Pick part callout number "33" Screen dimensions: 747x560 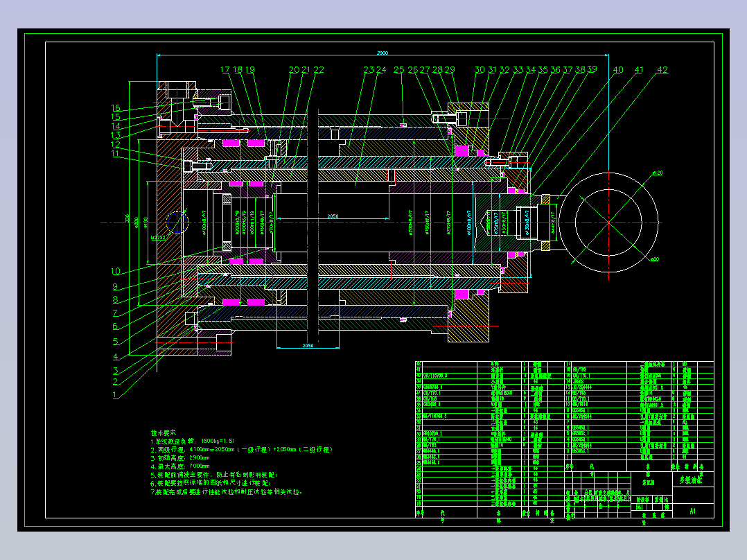(x=518, y=69)
